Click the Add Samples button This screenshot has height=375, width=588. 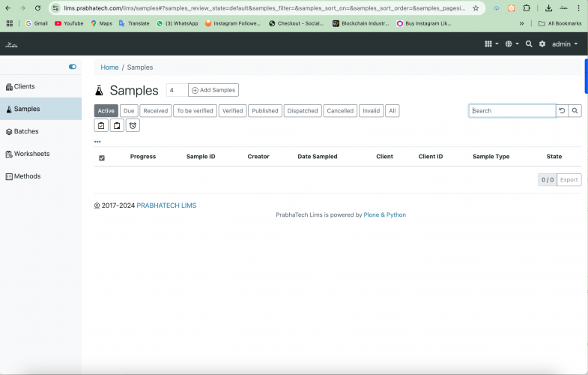point(213,90)
